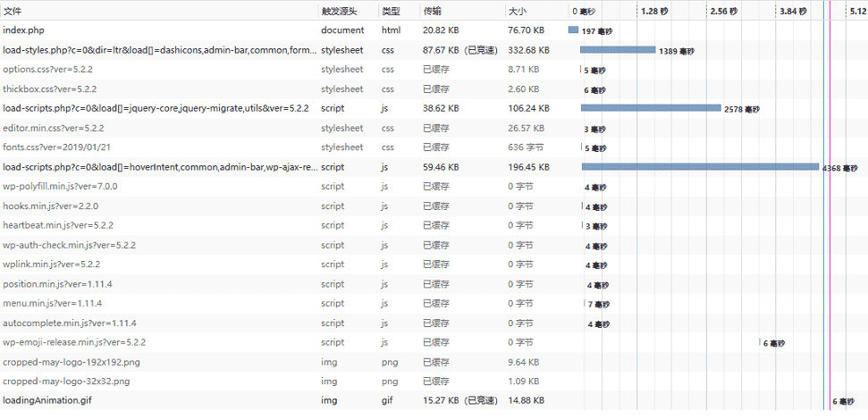Click the gif type cell
The width and height of the screenshot is (868, 420).
(386, 400)
